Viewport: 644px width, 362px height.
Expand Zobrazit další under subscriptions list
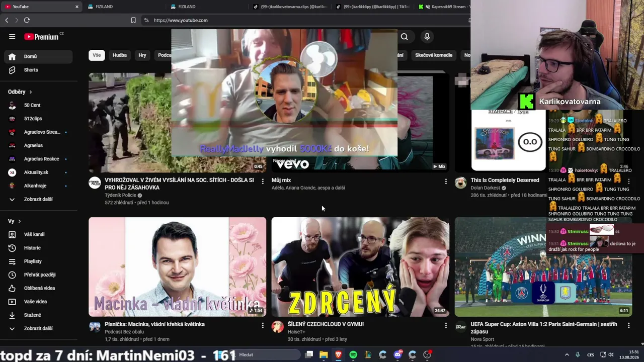coord(38,199)
